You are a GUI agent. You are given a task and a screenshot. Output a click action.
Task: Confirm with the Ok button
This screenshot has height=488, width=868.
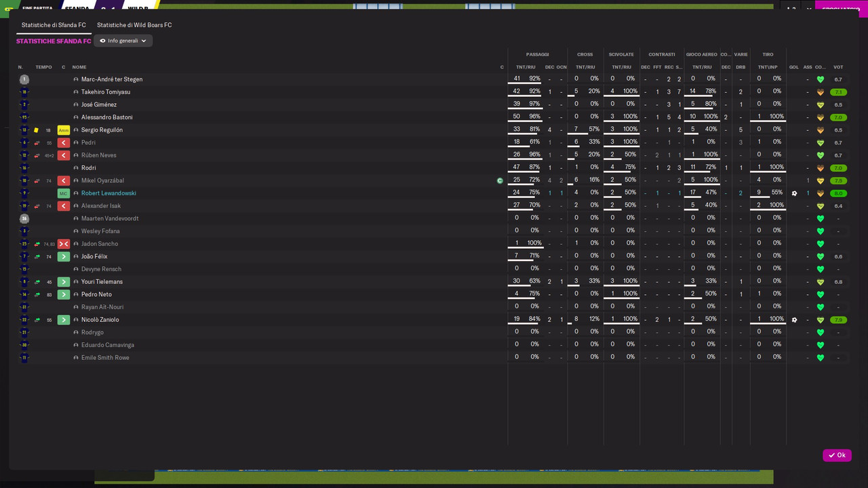pyautogui.click(x=837, y=455)
